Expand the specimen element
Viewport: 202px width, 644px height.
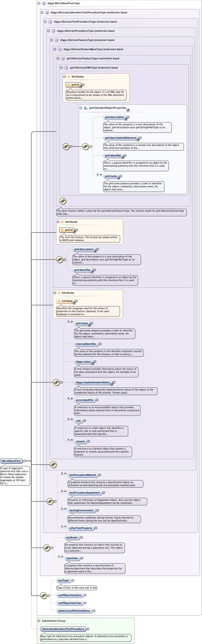[x=82, y=558]
